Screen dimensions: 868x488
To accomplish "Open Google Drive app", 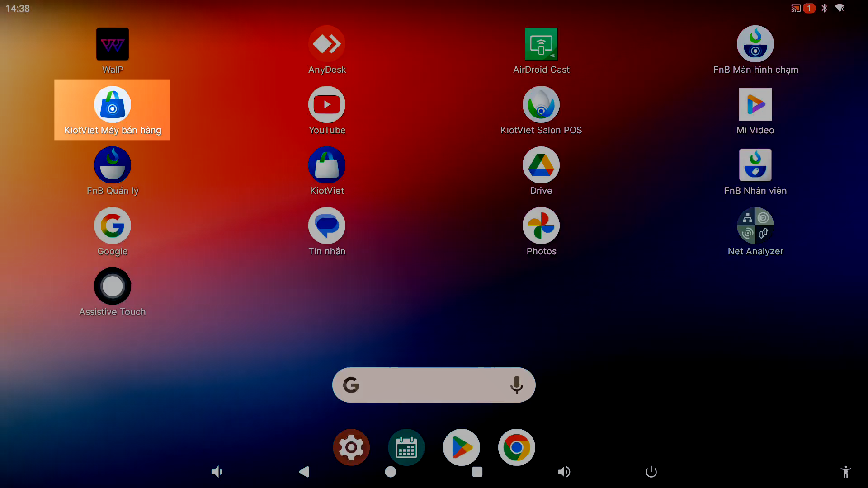I will [541, 165].
